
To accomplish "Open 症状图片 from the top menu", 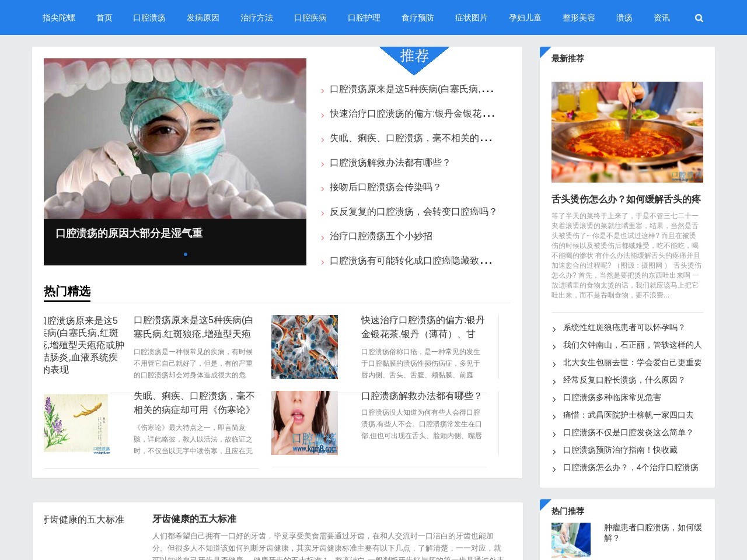I will pyautogui.click(x=471, y=17).
